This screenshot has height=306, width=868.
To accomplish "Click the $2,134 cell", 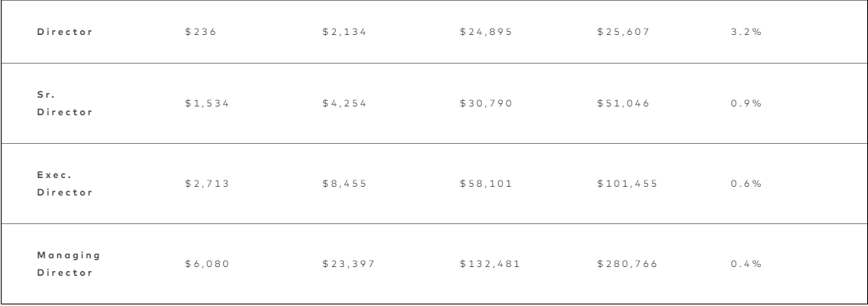I will (x=345, y=32).
